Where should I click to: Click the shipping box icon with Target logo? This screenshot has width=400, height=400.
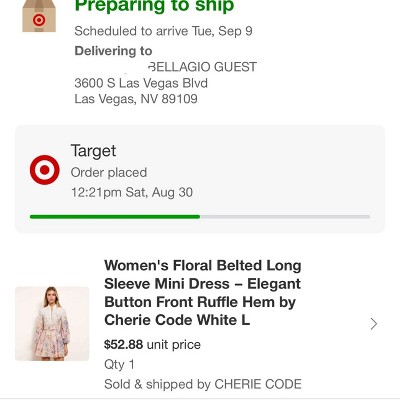tap(39, 16)
